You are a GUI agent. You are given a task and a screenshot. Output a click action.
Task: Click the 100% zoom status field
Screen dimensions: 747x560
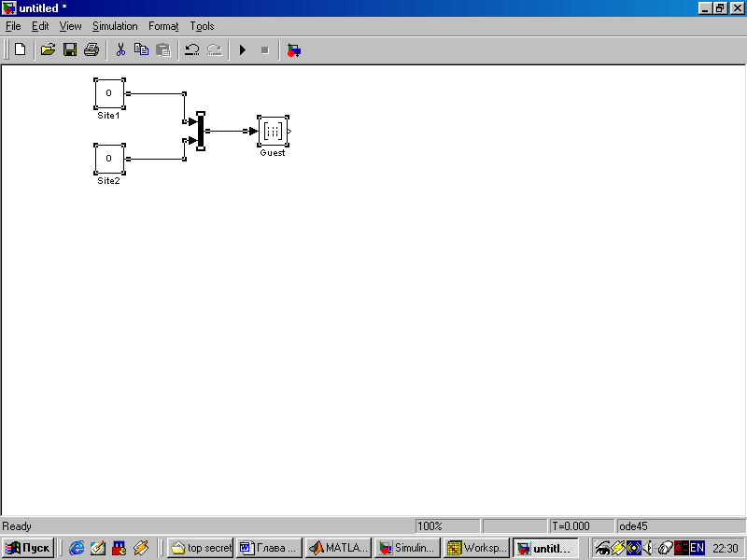[447, 526]
